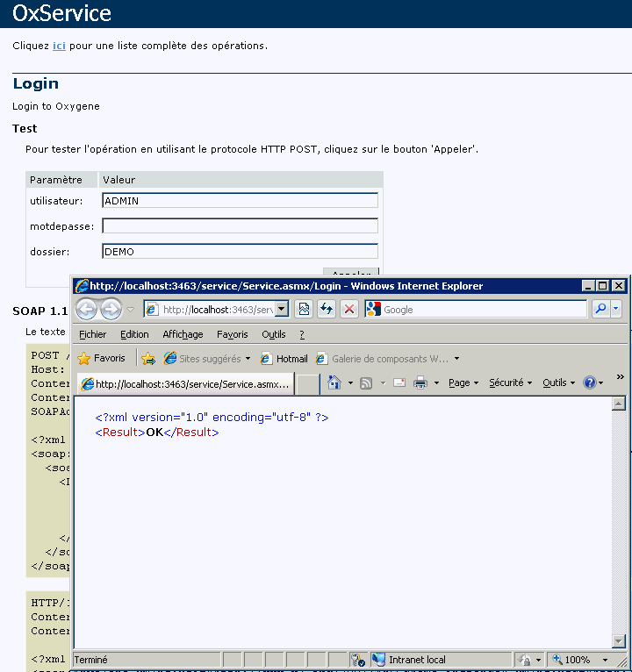Click the IE Back navigation arrow

click(87, 309)
